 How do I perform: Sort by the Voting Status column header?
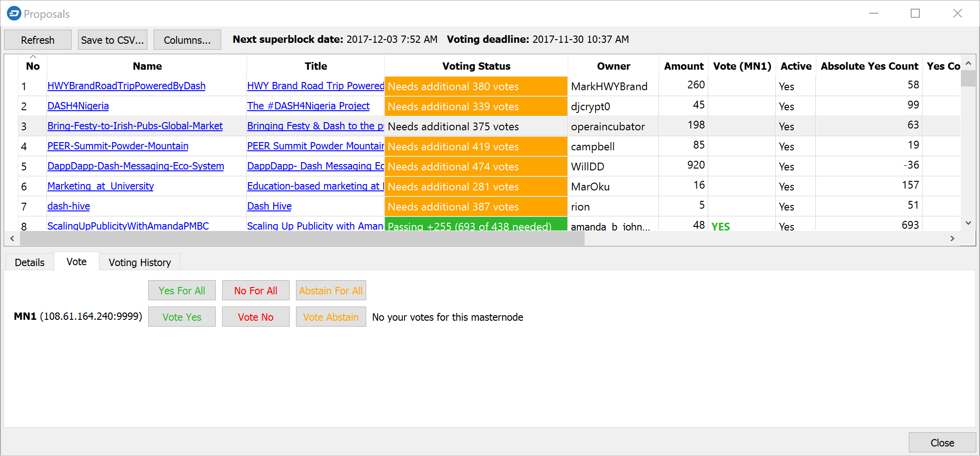[x=476, y=66]
